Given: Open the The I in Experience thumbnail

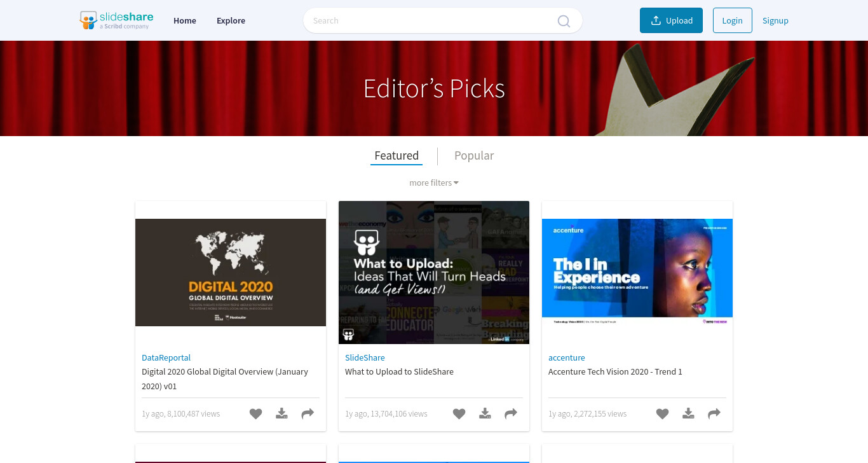Looking at the screenshot, I should pos(637,272).
